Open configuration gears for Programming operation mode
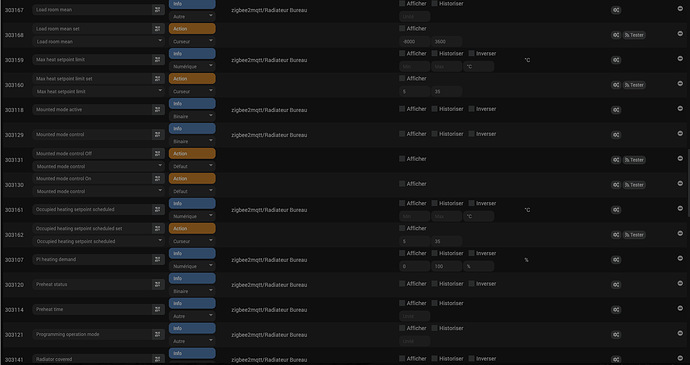Viewport: 690px width, 365px height. (616, 335)
